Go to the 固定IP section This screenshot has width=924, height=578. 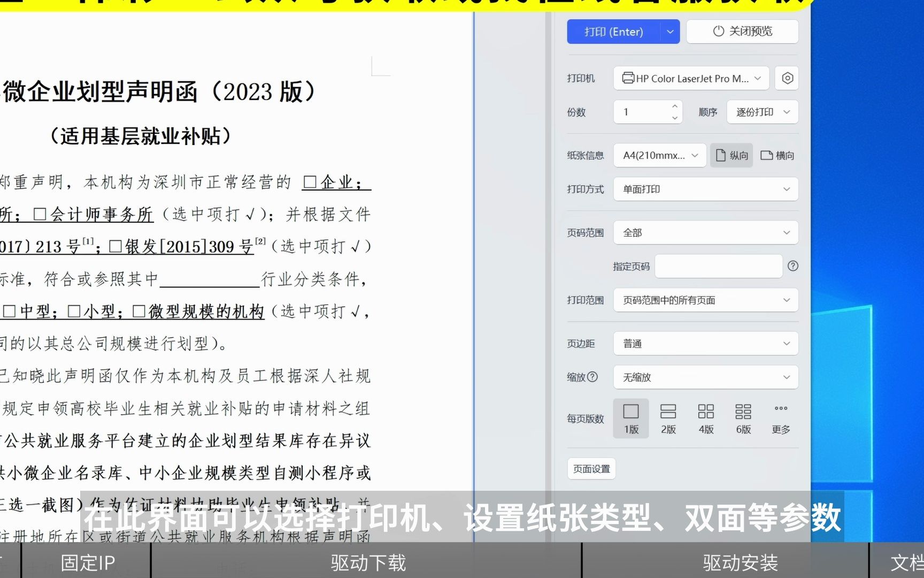(88, 562)
